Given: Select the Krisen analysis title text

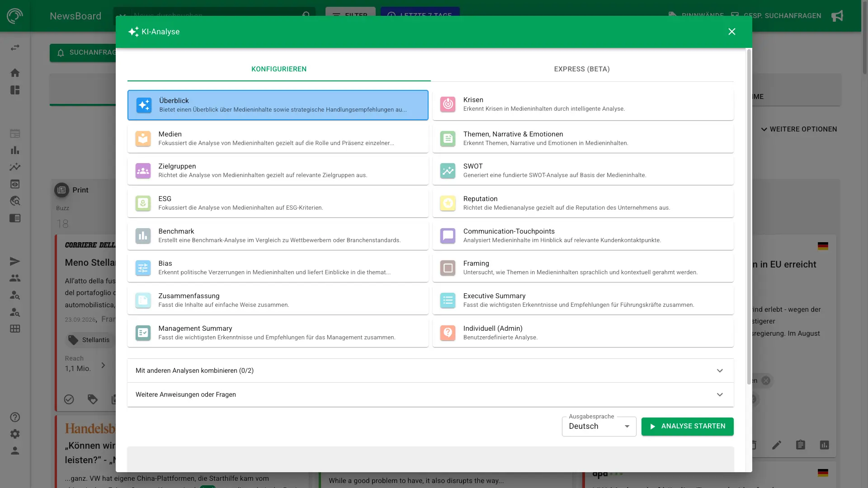Looking at the screenshot, I should [x=473, y=100].
